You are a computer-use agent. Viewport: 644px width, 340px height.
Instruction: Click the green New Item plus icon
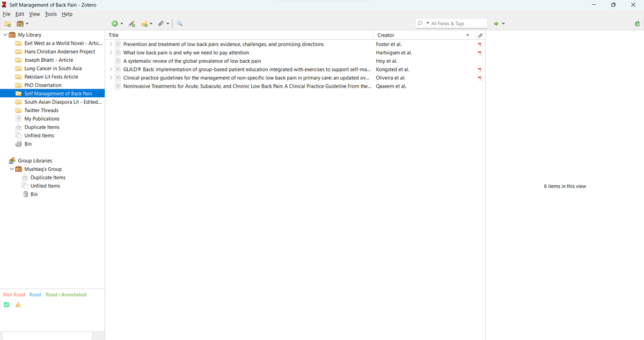tap(114, 24)
